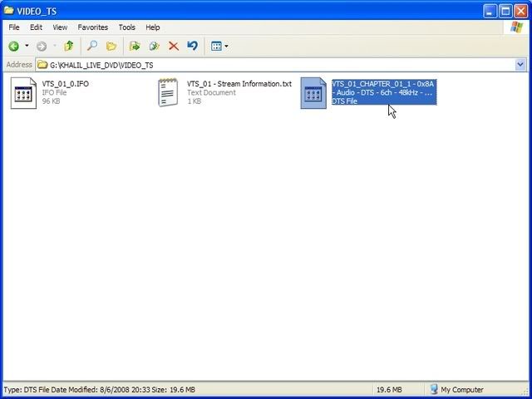This screenshot has width=532, height=399.
Task: Click the Back navigation button
Action: click(x=14, y=47)
